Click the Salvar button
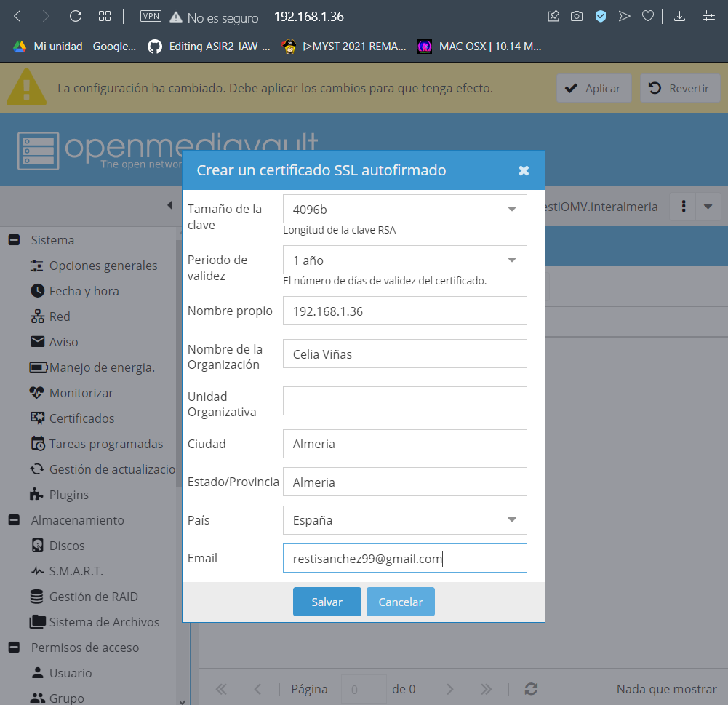The height and width of the screenshot is (705, 728). [327, 602]
